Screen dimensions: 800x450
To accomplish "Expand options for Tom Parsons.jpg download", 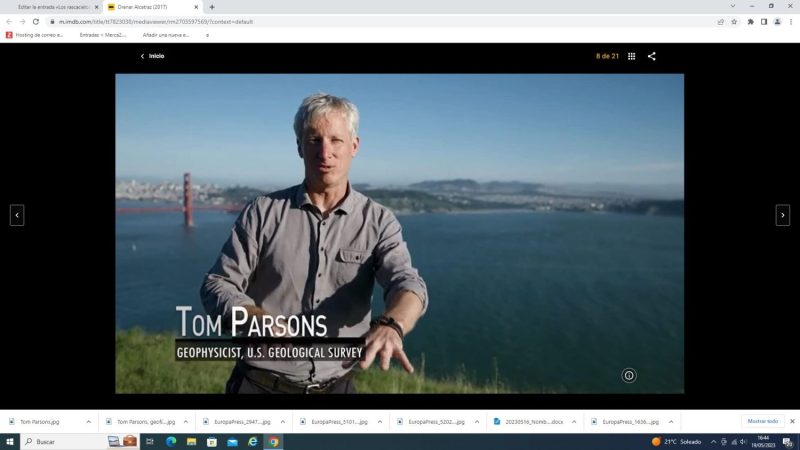I will (88, 421).
